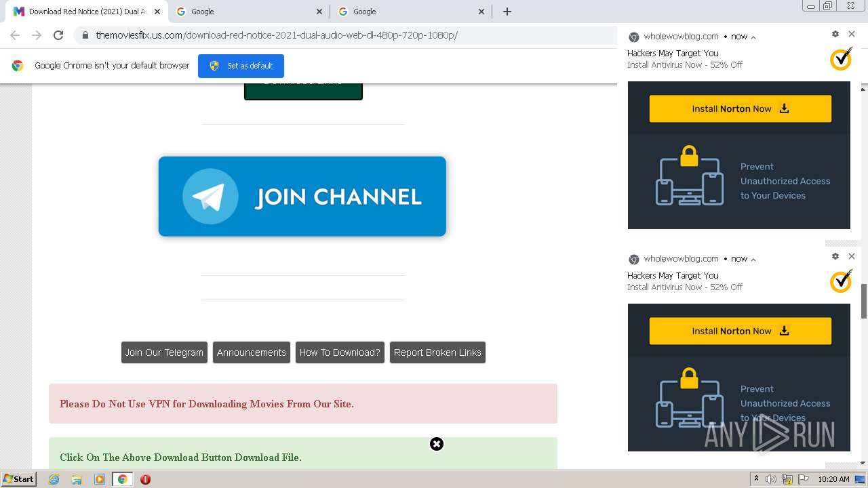Click the Telegram Join Channel banner
Image resolution: width=868 pixels, height=488 pixels.
[x=302, y=197]
